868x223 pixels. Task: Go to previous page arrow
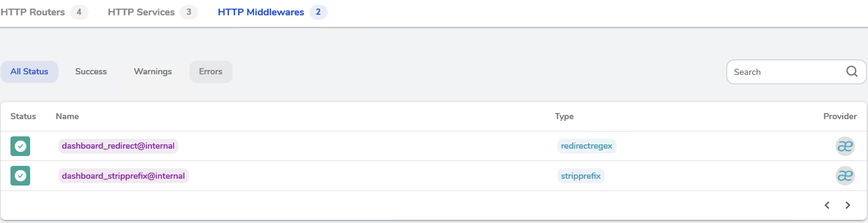coord(827,205)
